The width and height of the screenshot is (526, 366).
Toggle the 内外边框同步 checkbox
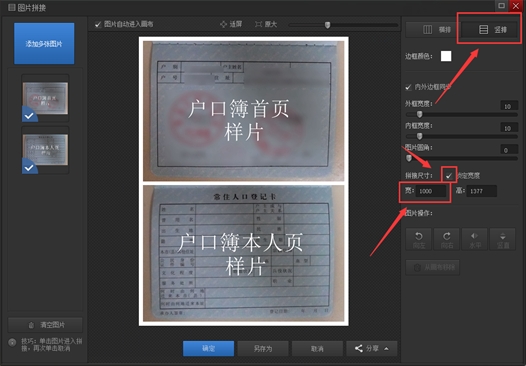point(408,87)
